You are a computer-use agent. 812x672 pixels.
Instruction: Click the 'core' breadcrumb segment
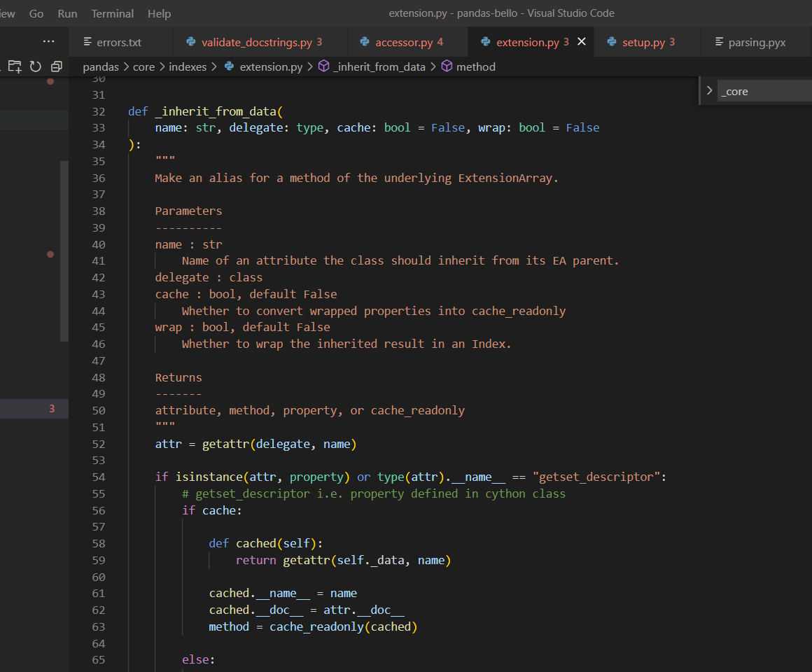[x=143, y=66]
